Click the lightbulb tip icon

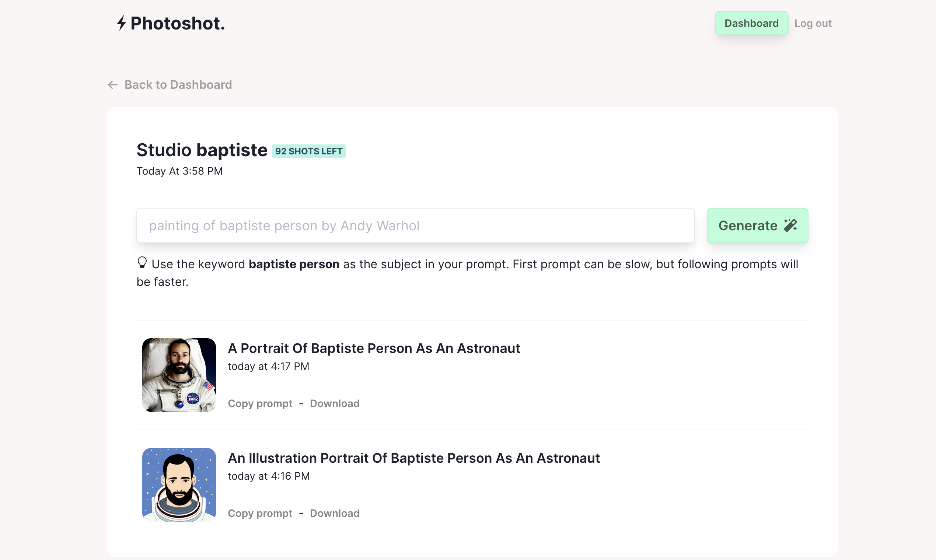(142, 263)
